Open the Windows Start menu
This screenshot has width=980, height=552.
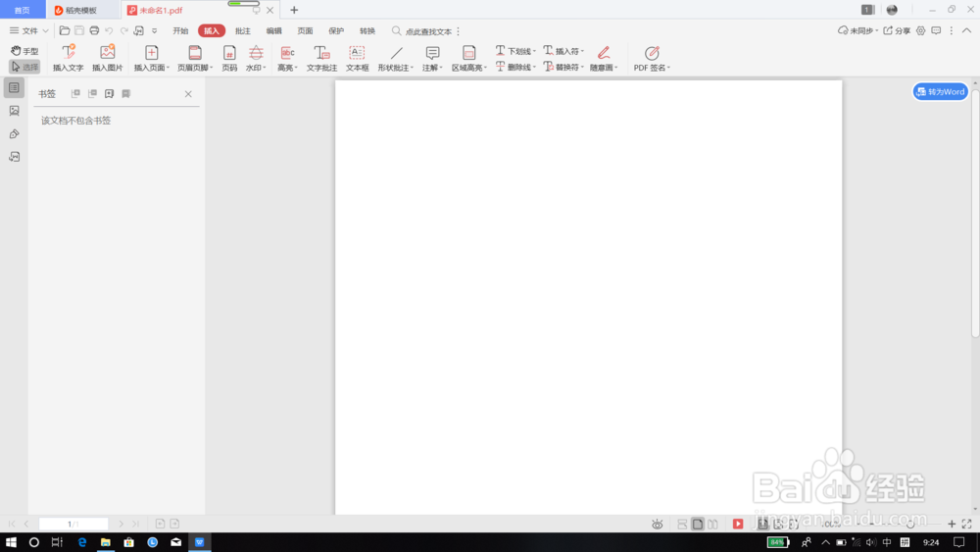11,542
